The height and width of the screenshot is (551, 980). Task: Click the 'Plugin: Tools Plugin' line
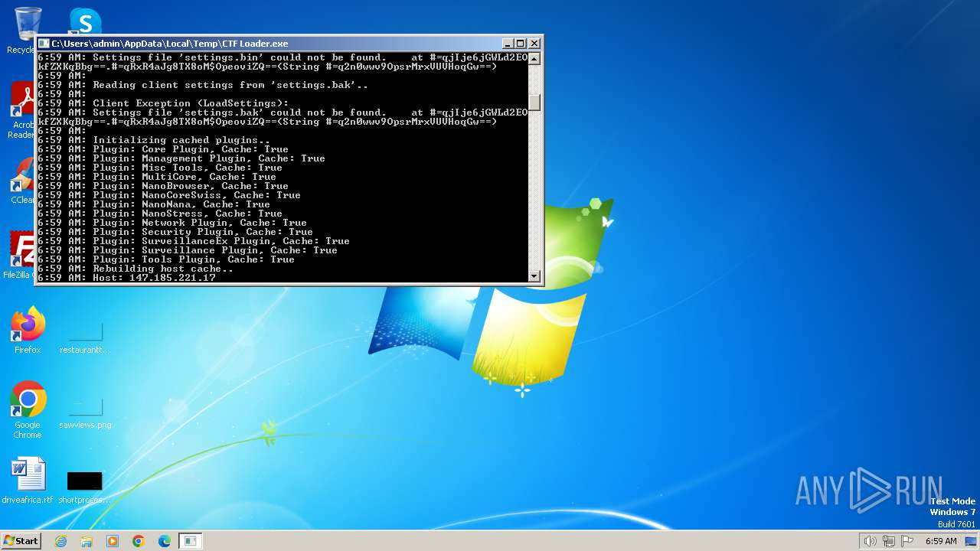pos(166,259)
